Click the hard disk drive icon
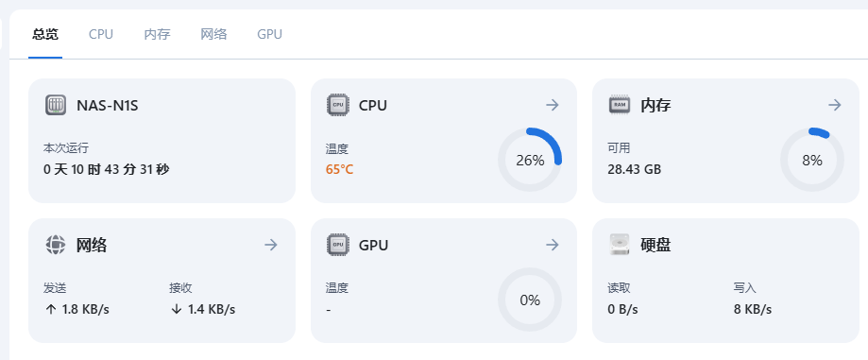This screenshot has height=360, width=868. (x=620, y=244)
